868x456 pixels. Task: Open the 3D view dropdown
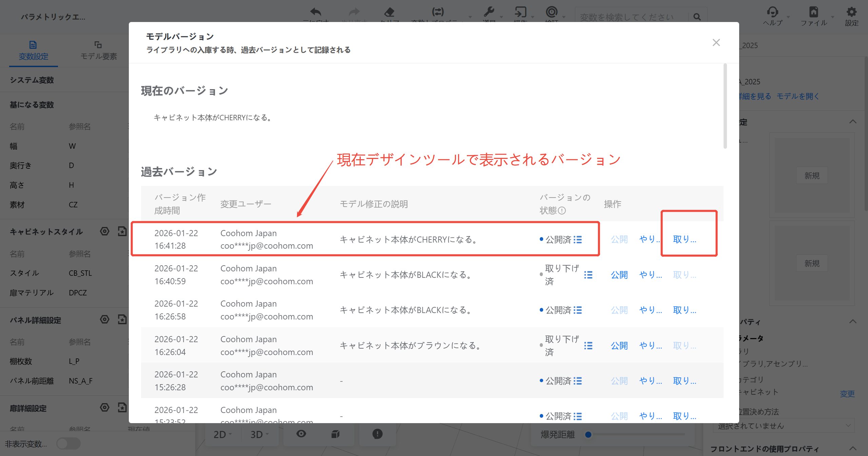tap(259, 434)
